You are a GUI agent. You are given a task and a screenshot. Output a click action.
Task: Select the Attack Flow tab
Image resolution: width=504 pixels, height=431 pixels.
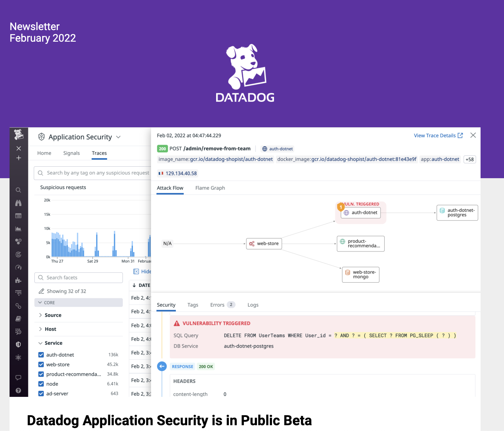tap(170, 188)
